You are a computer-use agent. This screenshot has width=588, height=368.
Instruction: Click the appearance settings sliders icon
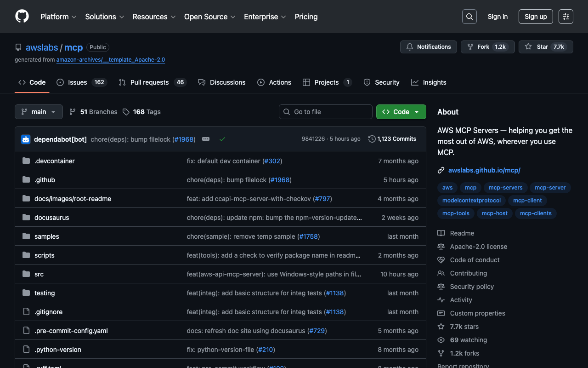pos(565,17)
